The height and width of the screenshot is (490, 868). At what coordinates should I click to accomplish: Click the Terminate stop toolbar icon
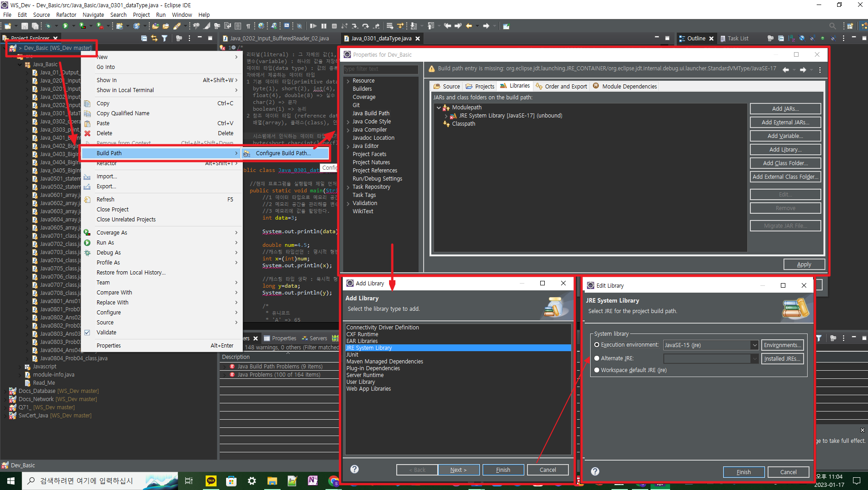[x=334, y=26]
